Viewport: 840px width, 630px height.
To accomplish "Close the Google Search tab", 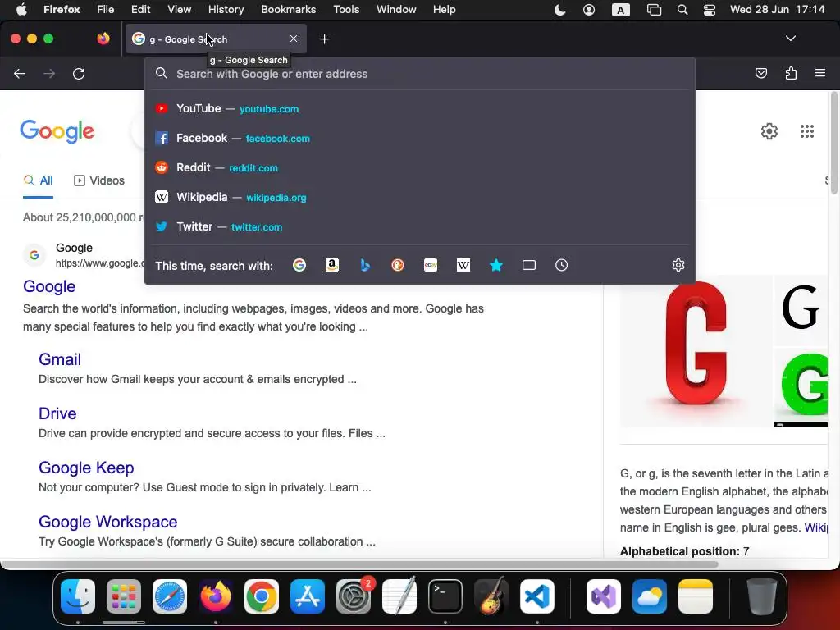I will coord(294,39).
